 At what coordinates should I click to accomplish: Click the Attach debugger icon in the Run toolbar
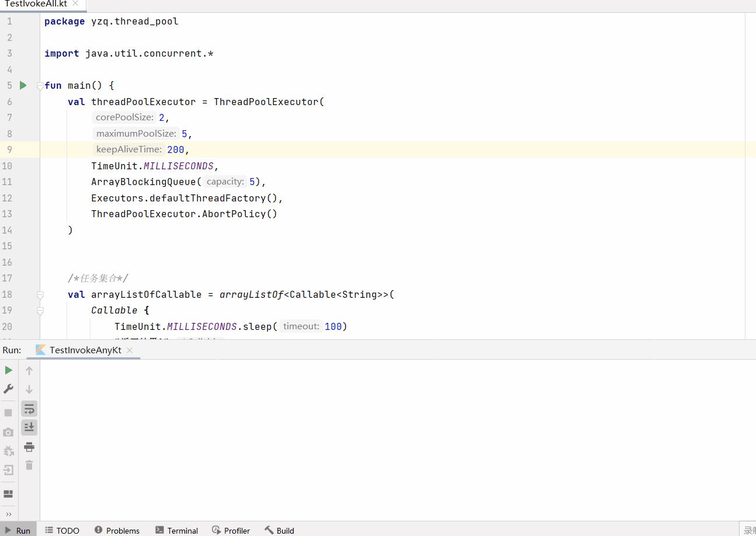(x=8, y=451)
